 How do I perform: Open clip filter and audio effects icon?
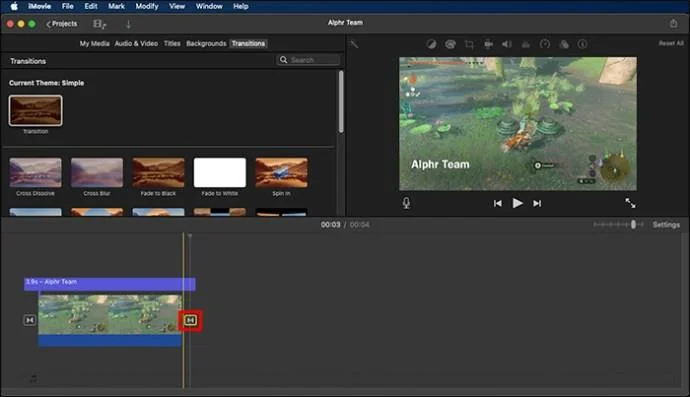[x=564, y=44]
